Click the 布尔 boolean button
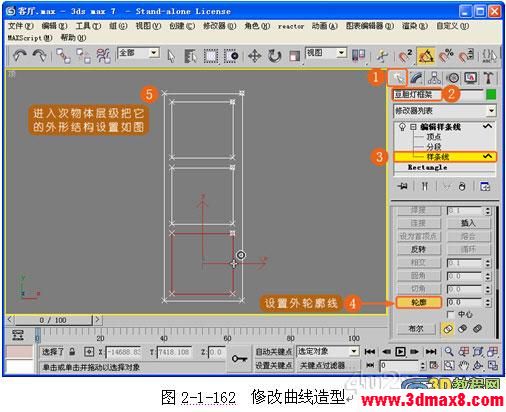This screenshot has width=506, height=412. tap(416, 329)
